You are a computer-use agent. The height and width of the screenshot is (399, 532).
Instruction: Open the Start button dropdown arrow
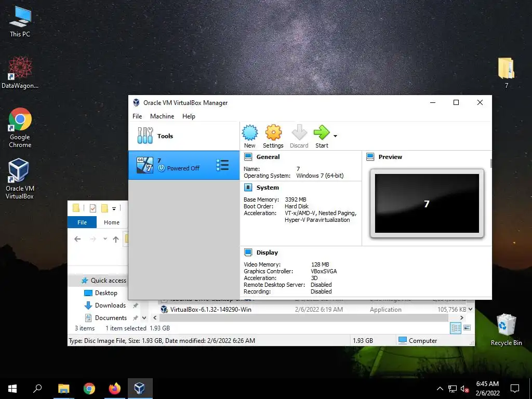335,136
